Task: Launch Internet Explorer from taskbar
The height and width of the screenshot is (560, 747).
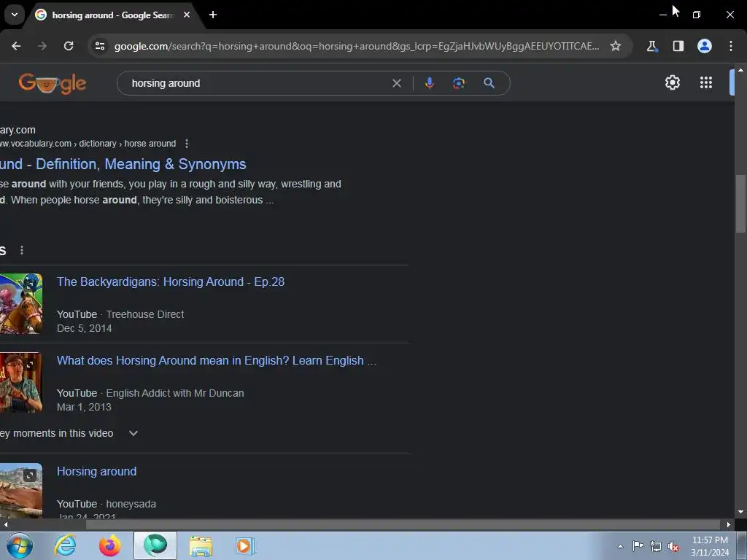Action: pyautogui.click(x=65, y=545)
